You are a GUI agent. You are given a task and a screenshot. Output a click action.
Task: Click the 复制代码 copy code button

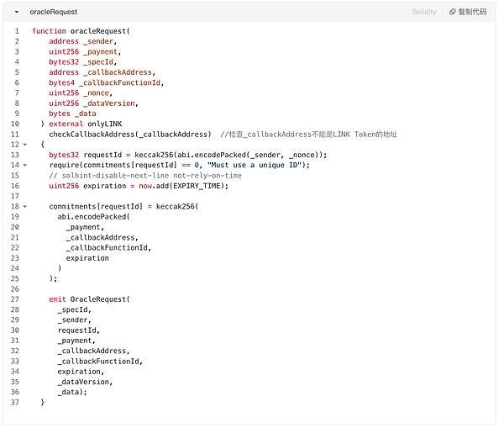click(x=471, y=12)
